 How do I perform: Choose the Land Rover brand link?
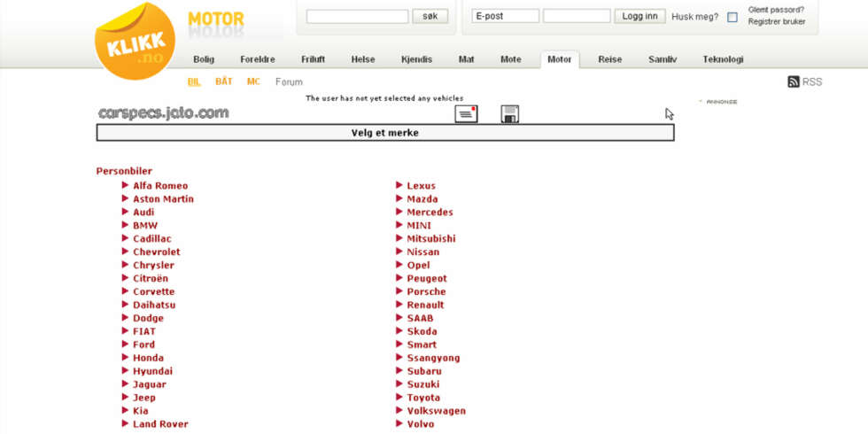(x=160, y=424)
